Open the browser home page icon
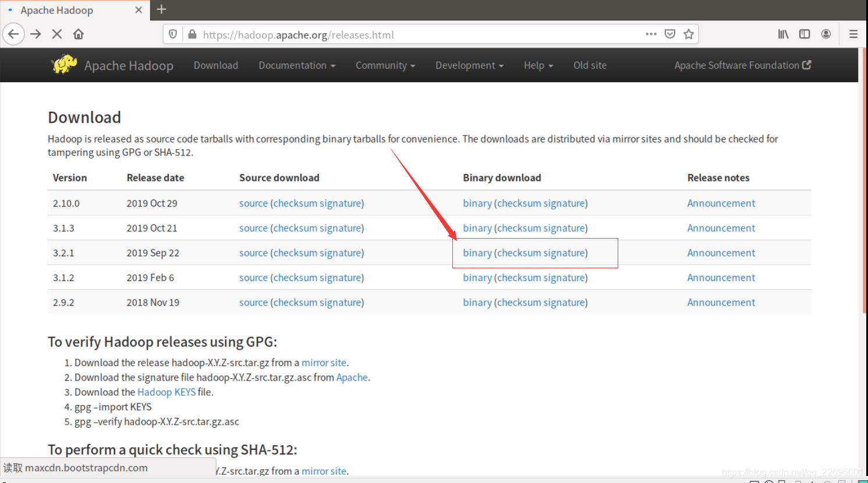Screen dimensions: 868x483 (79, 34)
